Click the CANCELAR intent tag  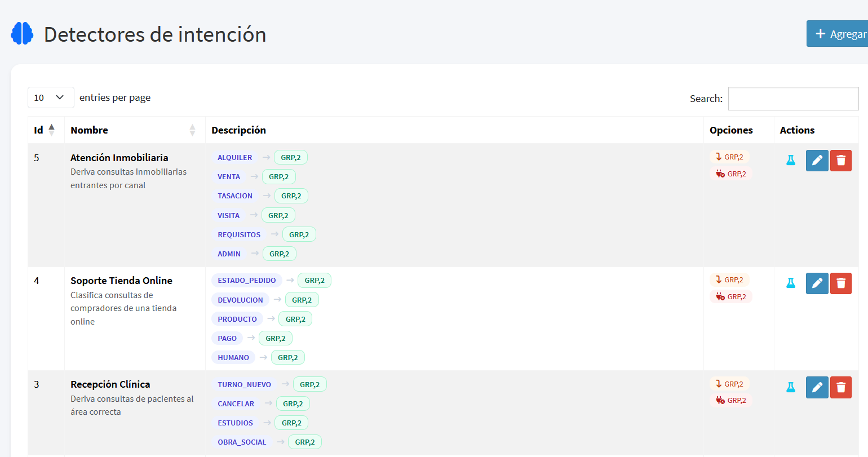[x=236, y=404]
